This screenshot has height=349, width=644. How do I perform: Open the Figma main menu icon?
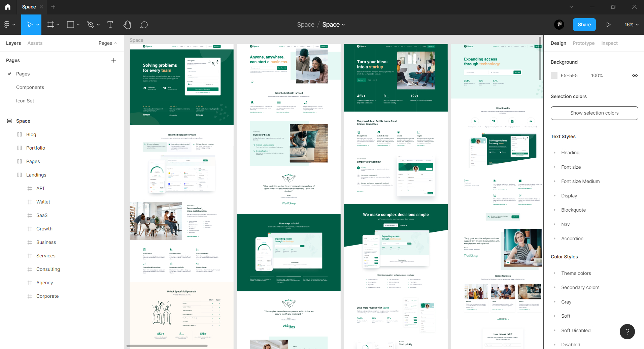pyautogui.click(x=7, y=25)
